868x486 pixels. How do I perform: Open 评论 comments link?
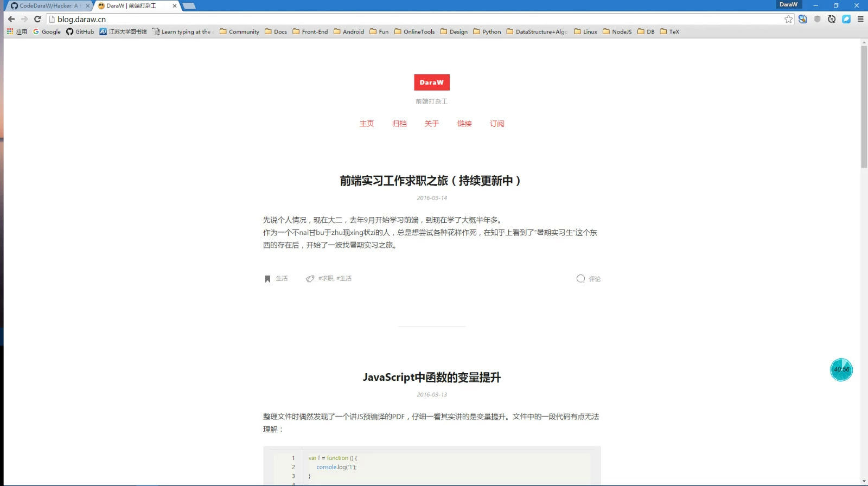[x=595, y=279]
